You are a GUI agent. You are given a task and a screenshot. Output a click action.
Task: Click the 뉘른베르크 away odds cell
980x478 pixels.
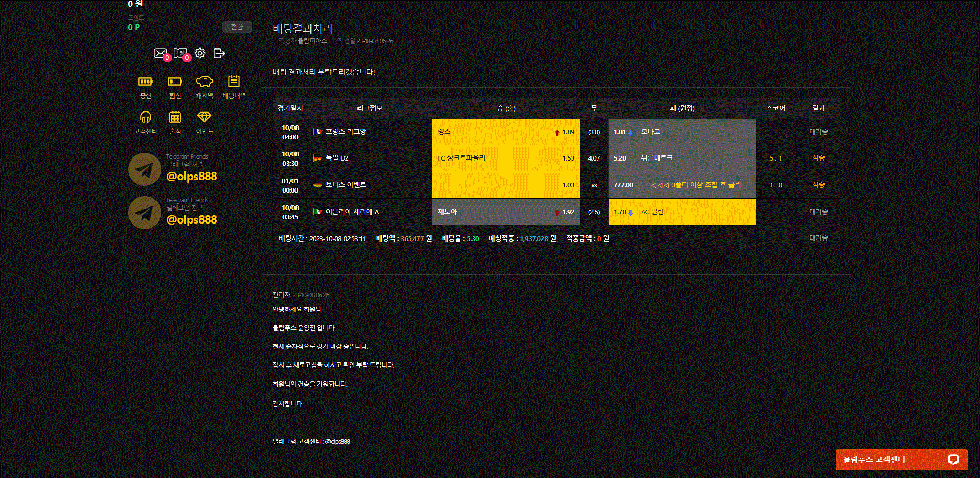pos(681,158)
